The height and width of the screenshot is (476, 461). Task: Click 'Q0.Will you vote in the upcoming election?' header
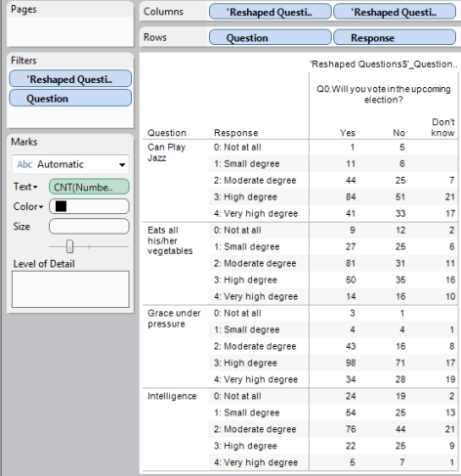pyautogui.click(x=384, y=94)
